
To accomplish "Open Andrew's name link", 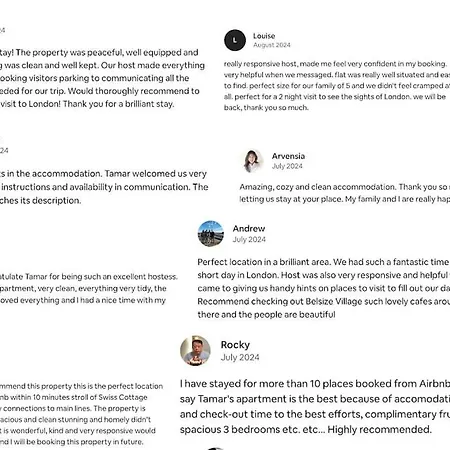I will pos(249,228).
